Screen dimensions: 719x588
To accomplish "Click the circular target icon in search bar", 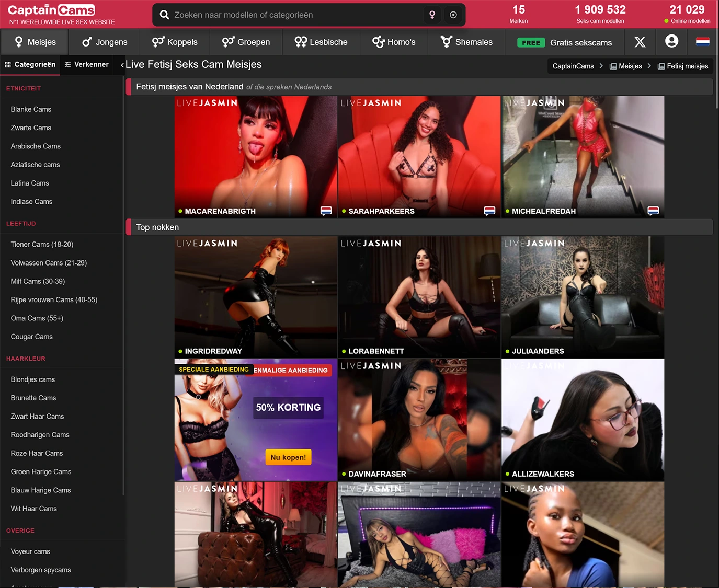I will [453, 15].
